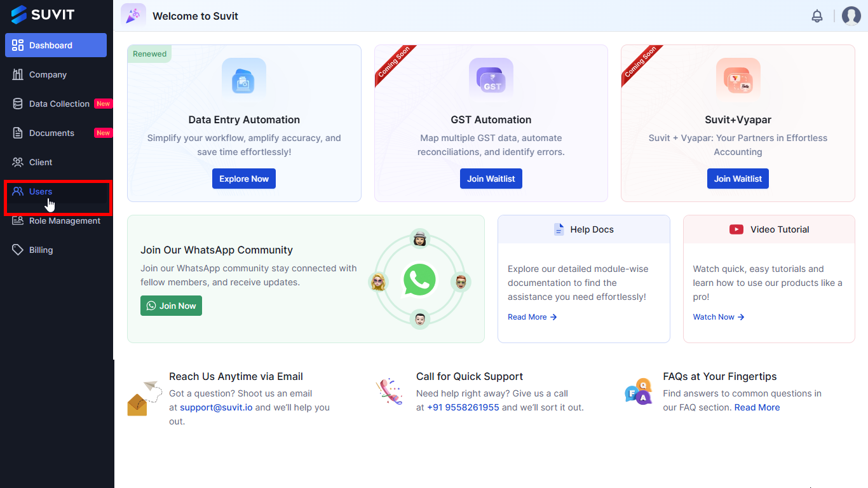This screenshot has height=488, width=868.
Task: Click the party popper welcome icon
Action: pyautogui.click(x=133, y=16)
